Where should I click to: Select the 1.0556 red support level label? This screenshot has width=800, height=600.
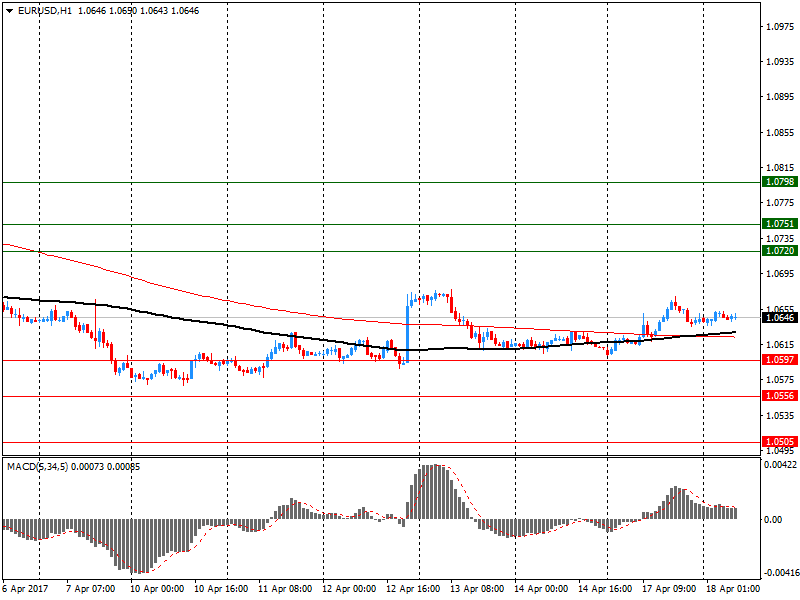tap(780, 396)
